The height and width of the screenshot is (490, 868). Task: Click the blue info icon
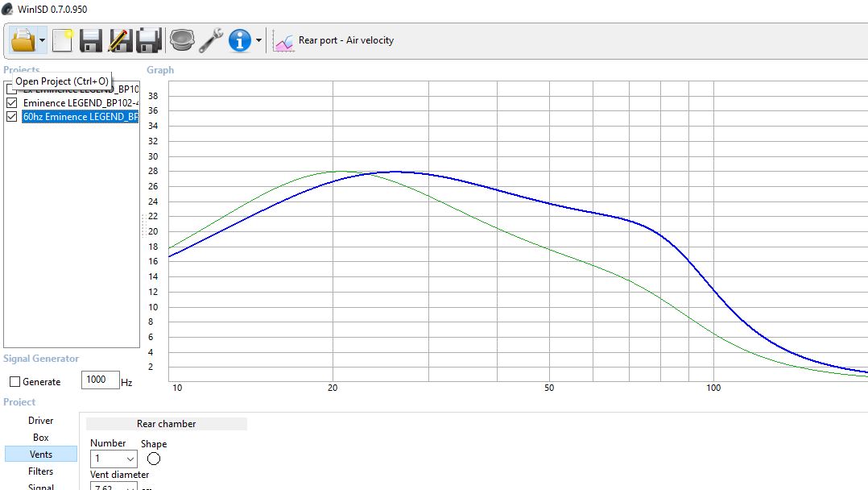(240, 40)
